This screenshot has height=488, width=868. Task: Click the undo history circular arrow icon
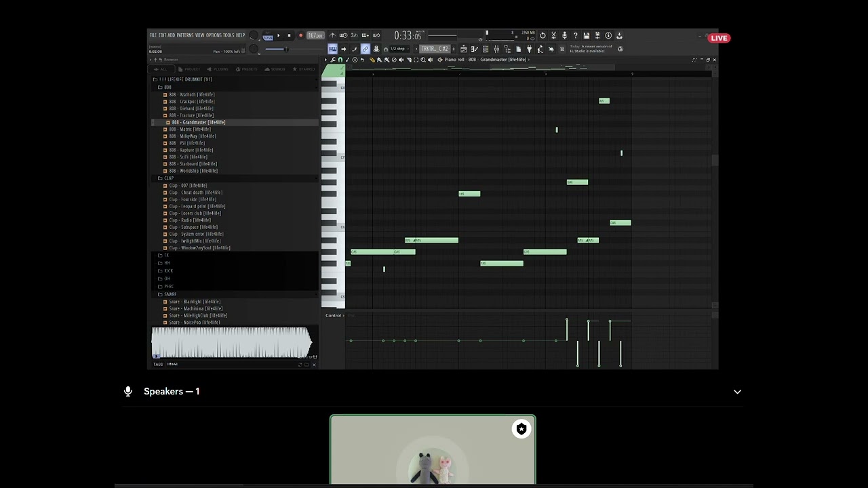(542, 35)
